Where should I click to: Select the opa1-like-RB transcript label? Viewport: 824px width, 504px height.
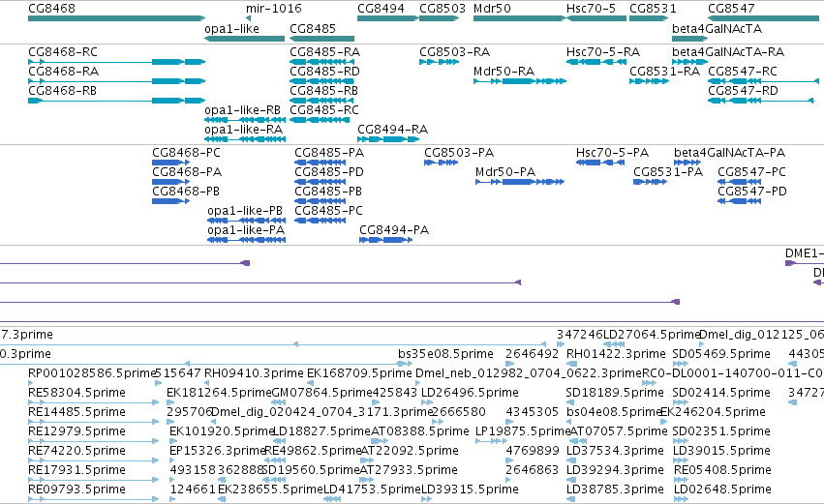pyautogui.click(x=242, y=110)
